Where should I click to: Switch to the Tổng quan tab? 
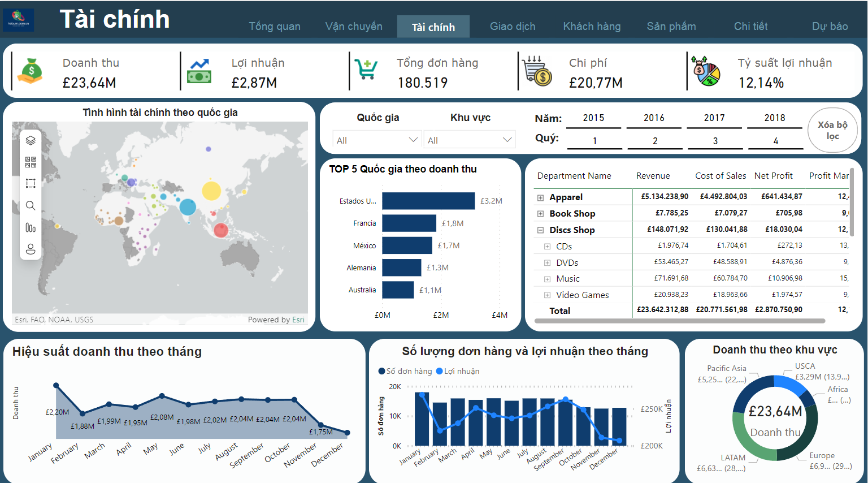[275, 27]
